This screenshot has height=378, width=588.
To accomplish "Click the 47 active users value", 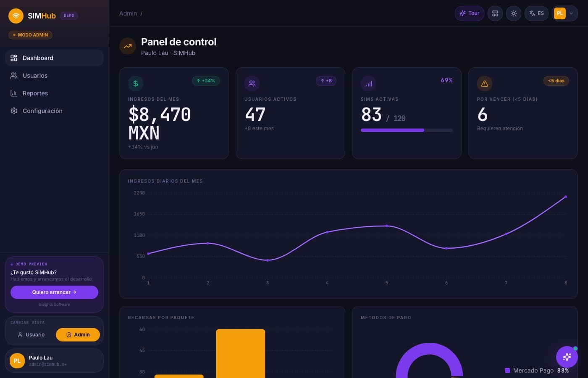I will coord(255,114).
